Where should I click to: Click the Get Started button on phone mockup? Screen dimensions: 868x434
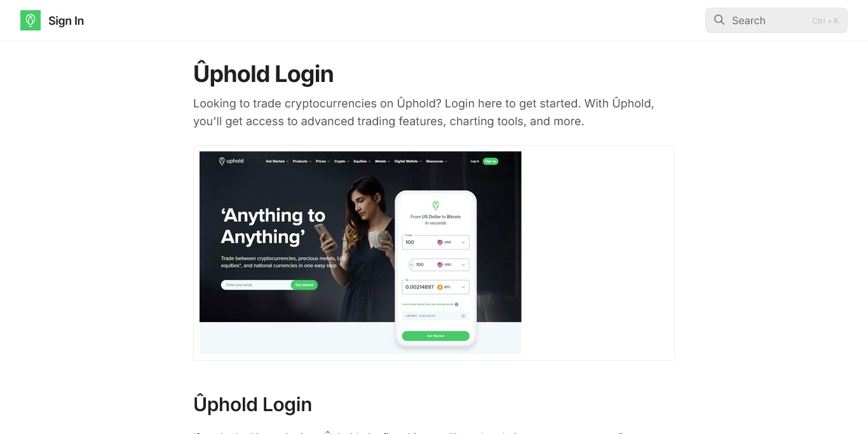click(x=436, y=336)
